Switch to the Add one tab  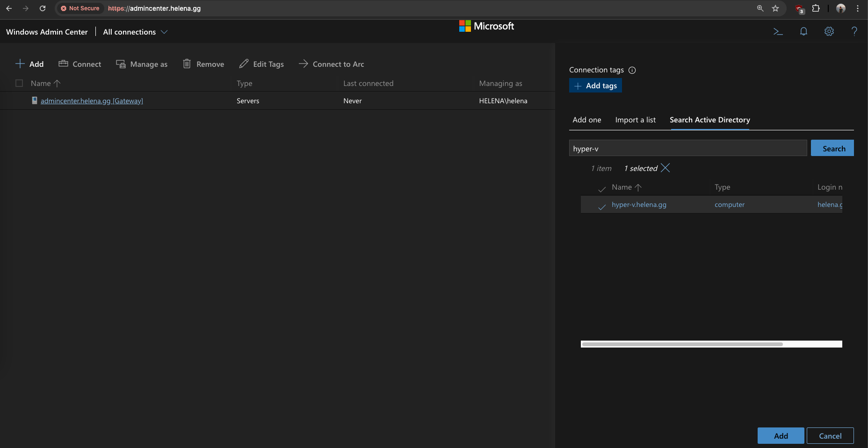click(x=586, y=120)
